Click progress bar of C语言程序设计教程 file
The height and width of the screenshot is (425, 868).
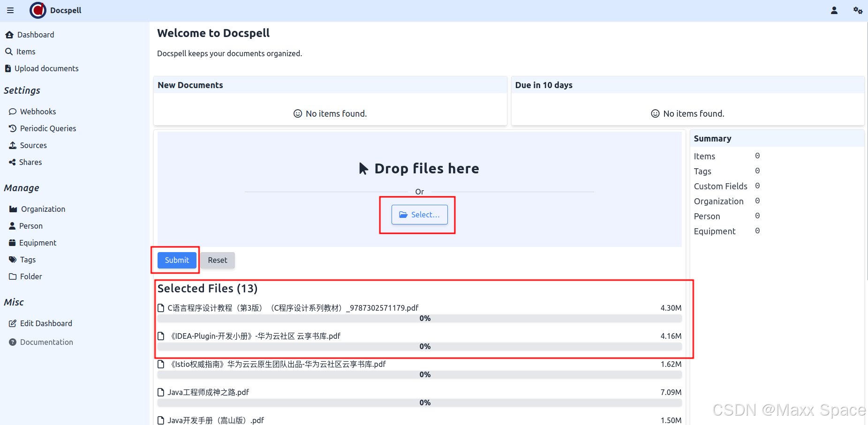[x=420, y=318]
